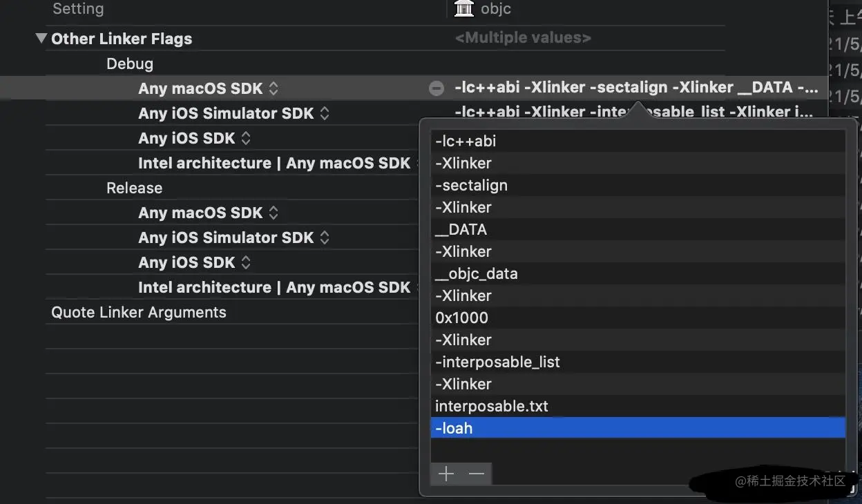Image resolution: width=862 pixels, height=504 pixels.
Task: Open Debug Any macOS SDK condition popup
Action: tap(274, 88)
